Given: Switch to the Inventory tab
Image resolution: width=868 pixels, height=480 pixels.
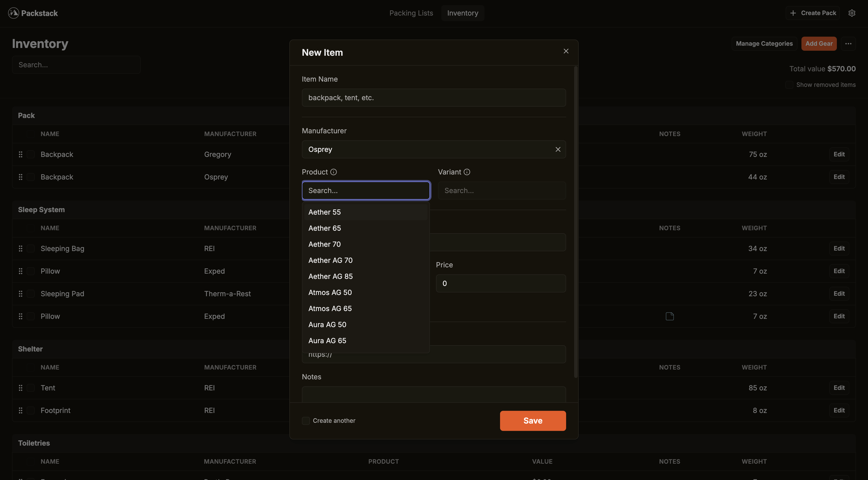Looking at the screenshot, I should pos(462,13).
